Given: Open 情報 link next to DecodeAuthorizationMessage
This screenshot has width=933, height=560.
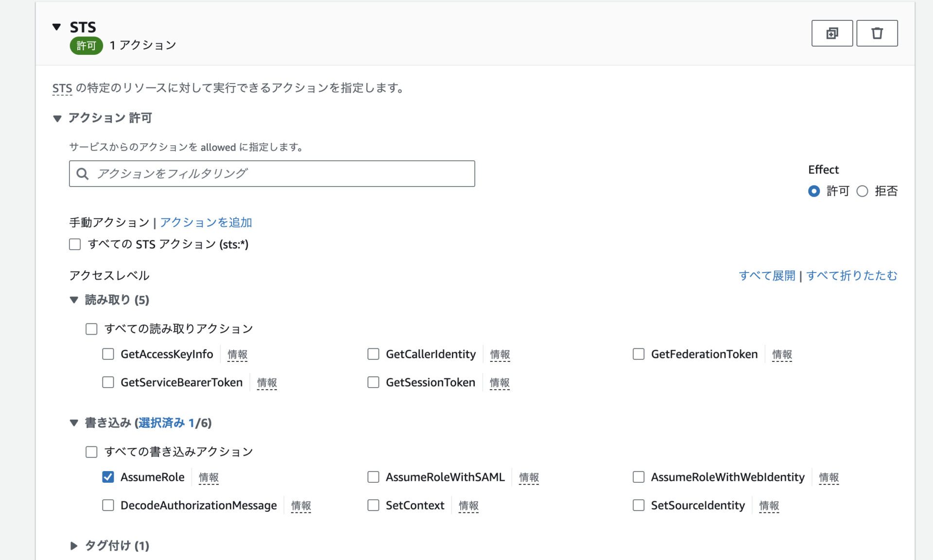Looking at the screenshot, I should [x=301, y=506].
